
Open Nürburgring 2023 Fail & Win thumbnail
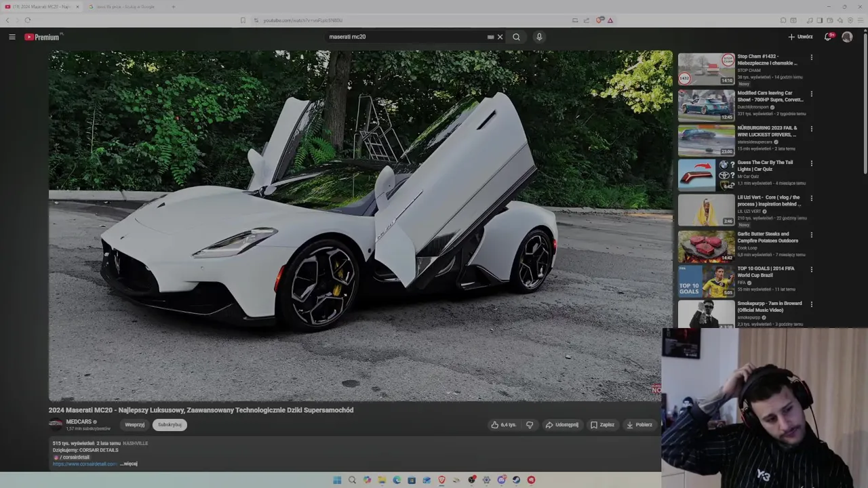click(x=706, y=140)
